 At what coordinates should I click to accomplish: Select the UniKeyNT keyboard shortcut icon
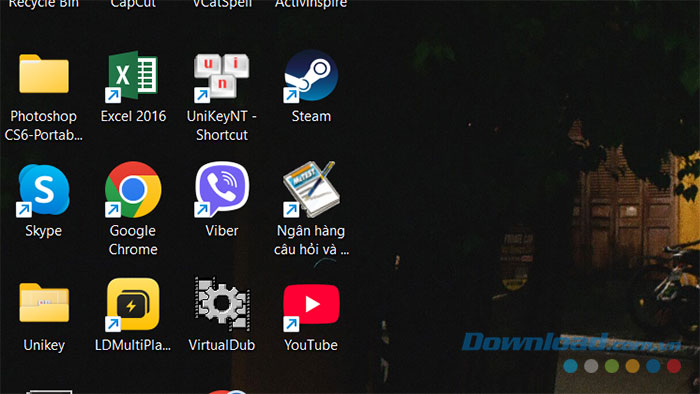tap(221, 77)
